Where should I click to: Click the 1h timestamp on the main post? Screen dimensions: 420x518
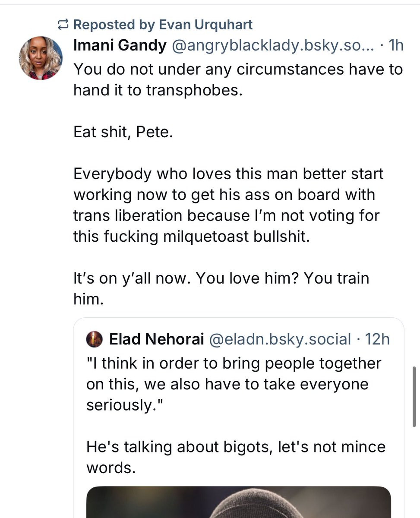[396, 46]
